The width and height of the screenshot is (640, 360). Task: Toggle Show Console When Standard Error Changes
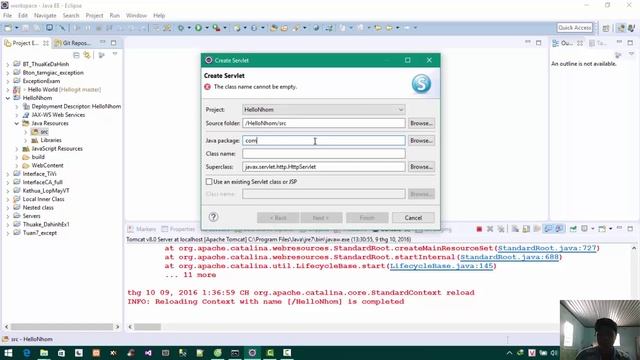click(559, 229)
